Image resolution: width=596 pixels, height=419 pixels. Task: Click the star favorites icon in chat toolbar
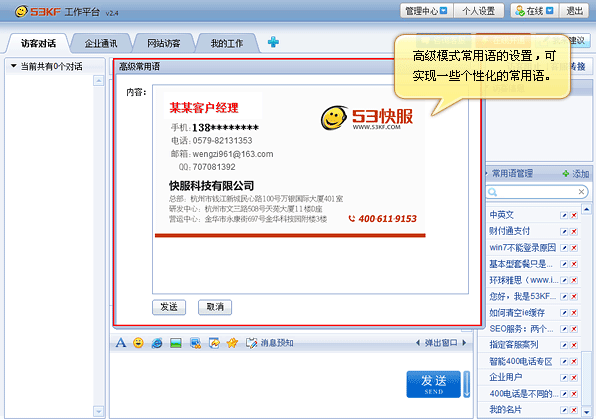click(232, 343)
